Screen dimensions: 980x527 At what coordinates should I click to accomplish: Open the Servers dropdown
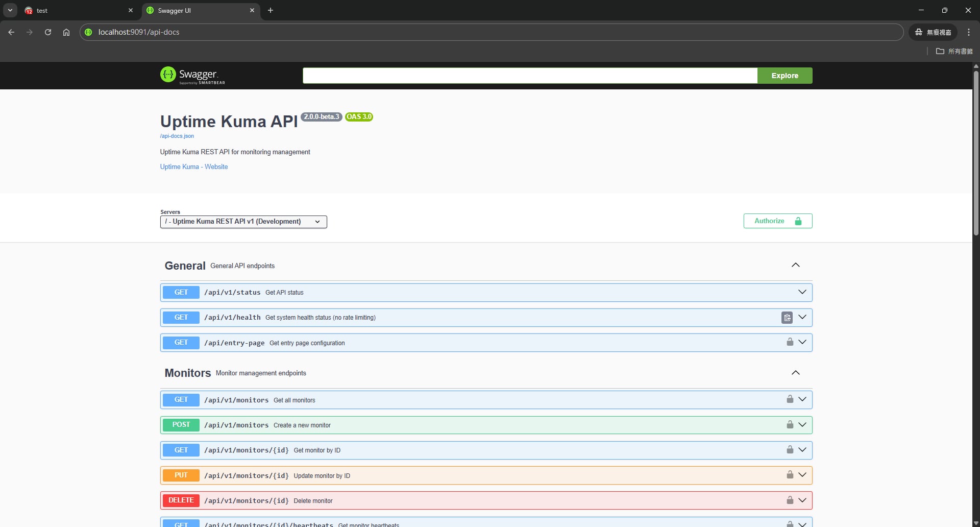[x=243, y=222]
